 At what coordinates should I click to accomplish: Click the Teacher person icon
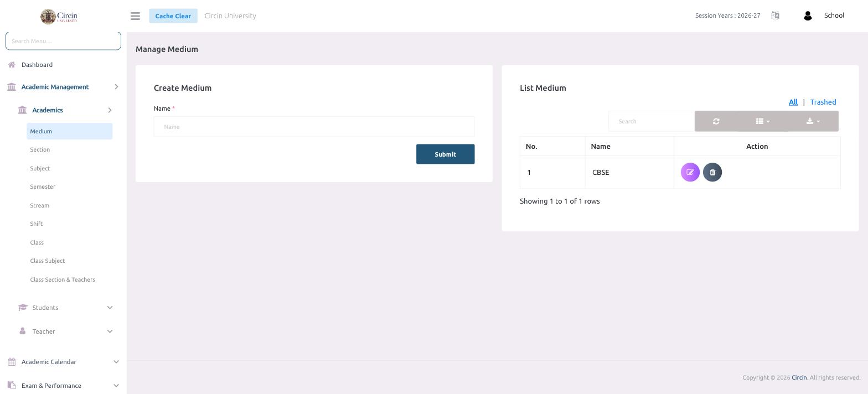(x=23, y=331)
